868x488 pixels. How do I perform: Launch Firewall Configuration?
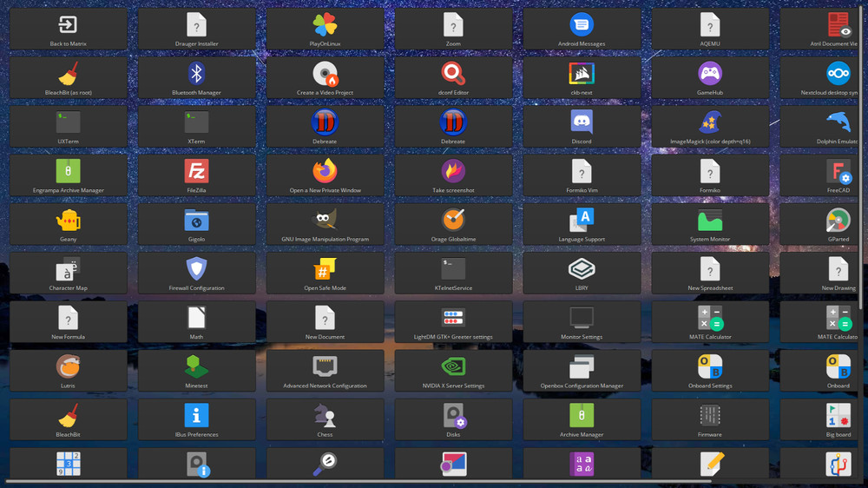(196, 273)
